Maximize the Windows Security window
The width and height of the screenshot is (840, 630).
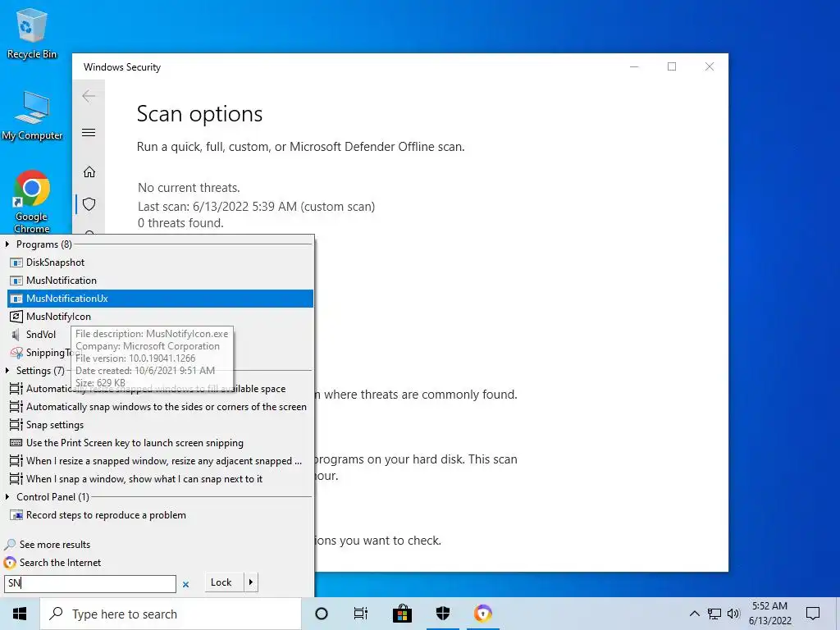672,66
